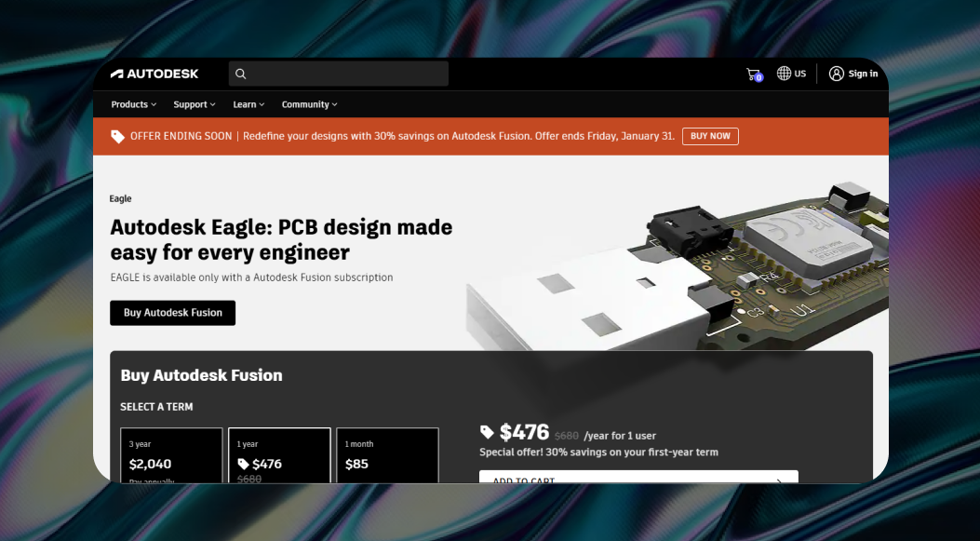Expand the Support menu
Viewport: 980px width, 541px height.
tap(195, 104)
